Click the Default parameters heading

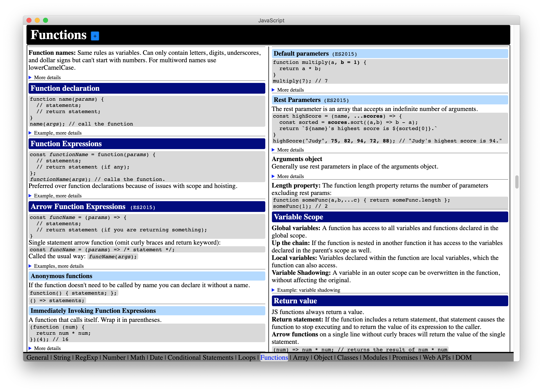(x=390, y=54)
